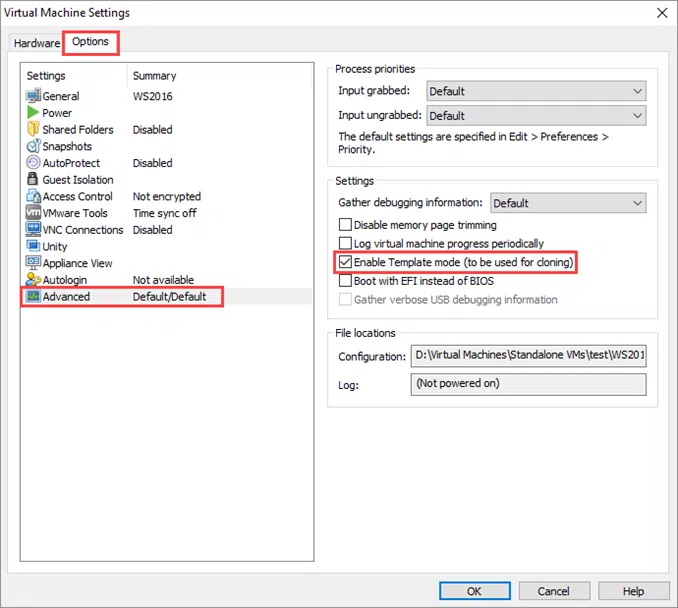The height and width of the screenshot is (608, 678).
Task: Click the Log location field
Action: (528, 384)
